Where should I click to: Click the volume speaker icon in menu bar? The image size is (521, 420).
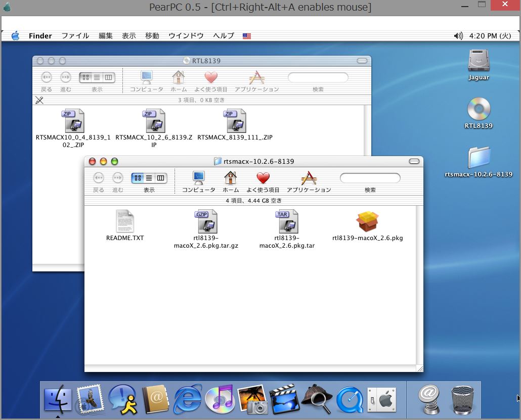(458, 36)
